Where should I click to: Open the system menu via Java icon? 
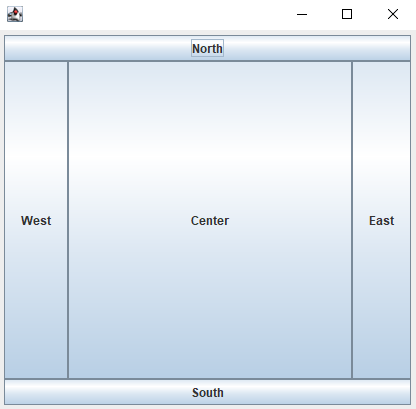click(x=15, y=14)
